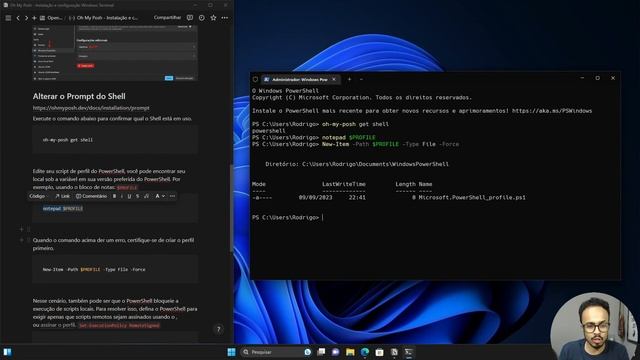Favorite the page with the star icon

coord(213,18)
